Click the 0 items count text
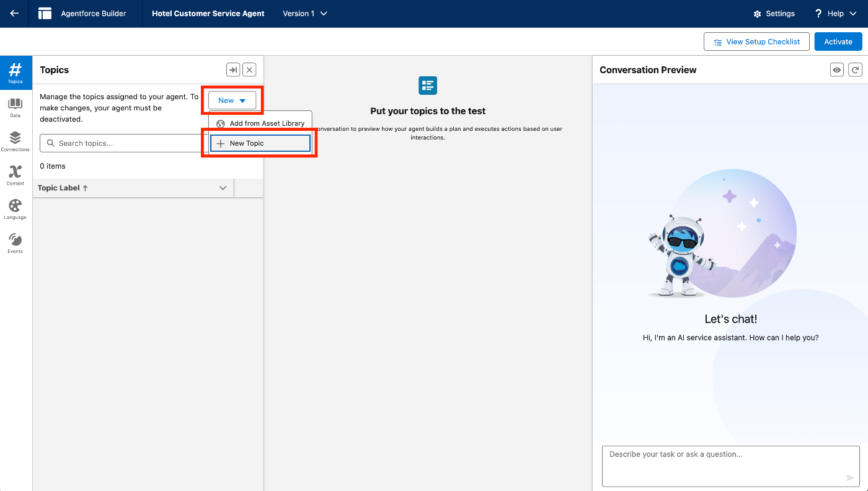 (x=53, y=166)
